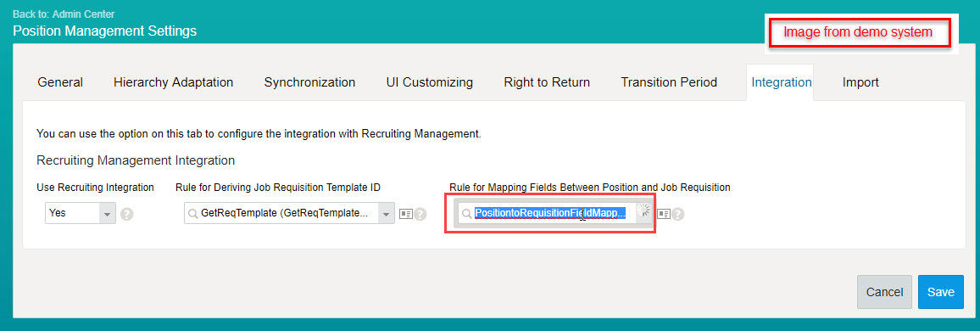Switch to Hierarchy Adaptation tab
980x331 pixels.
tap(173, 82)
